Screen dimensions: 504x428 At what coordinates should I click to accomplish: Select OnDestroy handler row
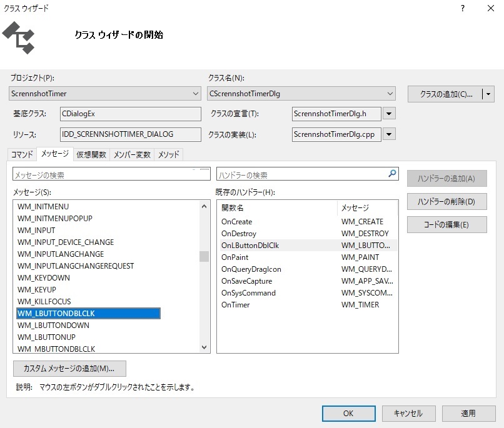pyautogui.click(x=308, y=234)
